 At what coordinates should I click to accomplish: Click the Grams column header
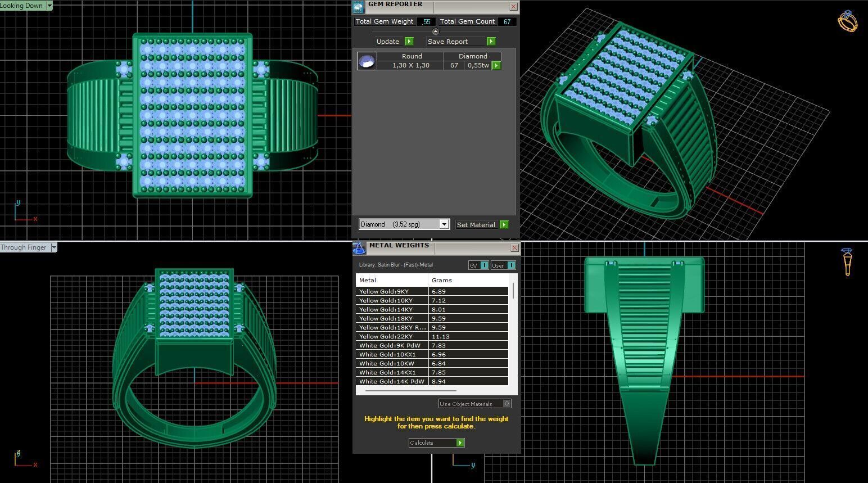click(468, 280)
